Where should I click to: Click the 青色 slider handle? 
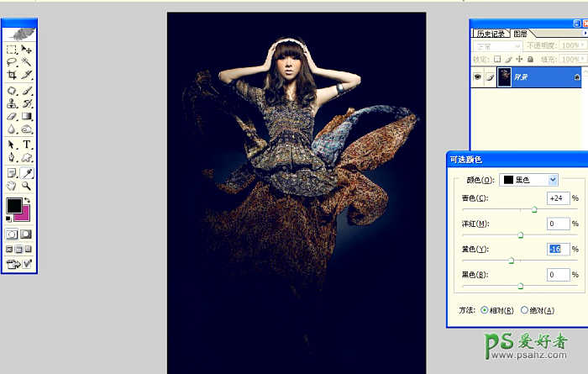[534, 209]
